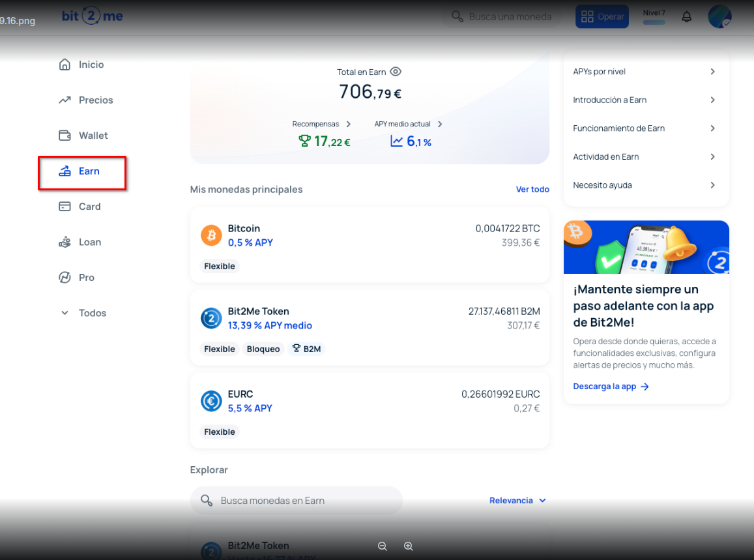This screenshot has height=560, width=754.
Task: Open the bit2me logo home link
Action: [x=92, y=16]
